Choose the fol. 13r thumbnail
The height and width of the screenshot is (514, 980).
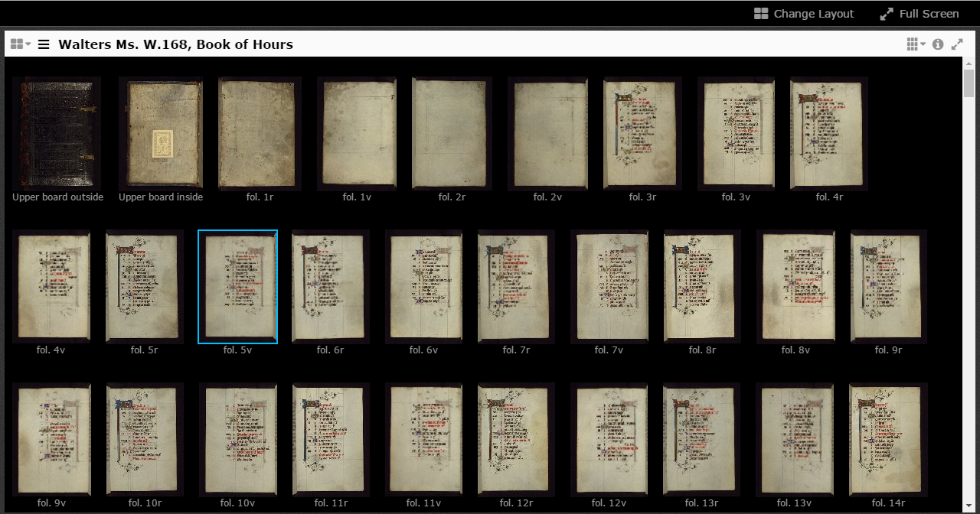pos(702,440)
